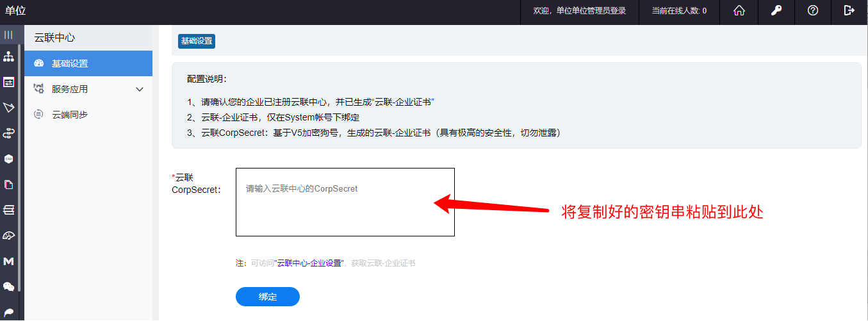This screenshot has width=868, height=321.
Task: Open the speedometer gauge sidebar icon
Action: [x=8, y=236]
